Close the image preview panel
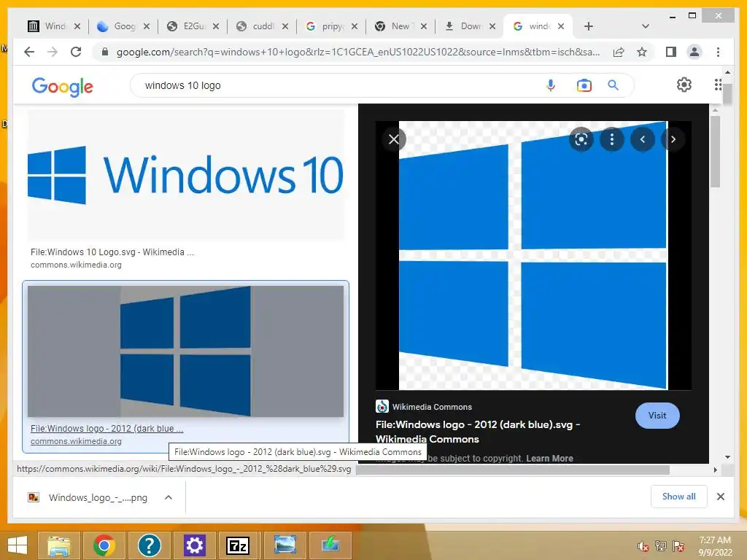Screen dimensions: 747x560 pyautogui.click(x=393, y=139)
